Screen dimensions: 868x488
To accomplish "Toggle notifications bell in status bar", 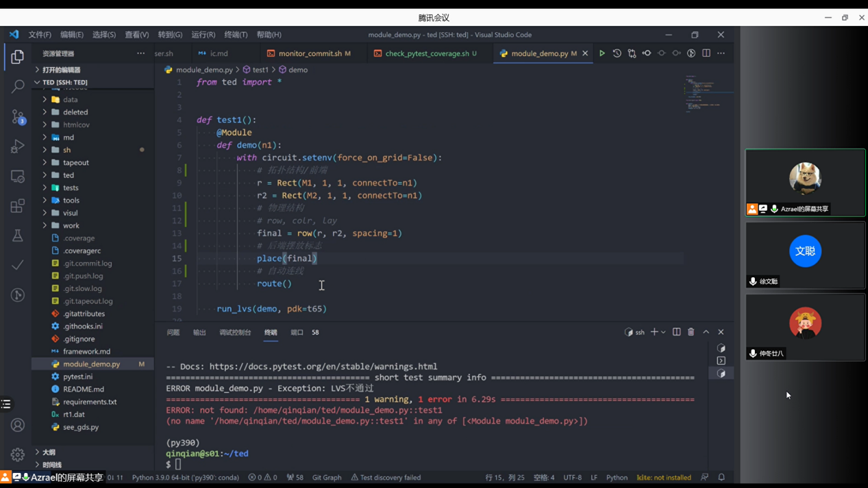I will 721,477.
